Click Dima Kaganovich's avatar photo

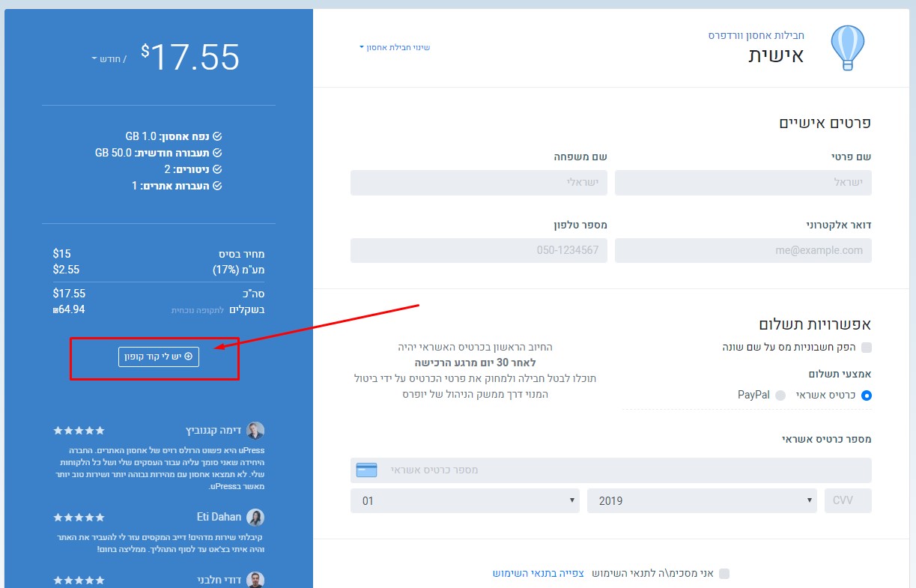click(255, 431)
